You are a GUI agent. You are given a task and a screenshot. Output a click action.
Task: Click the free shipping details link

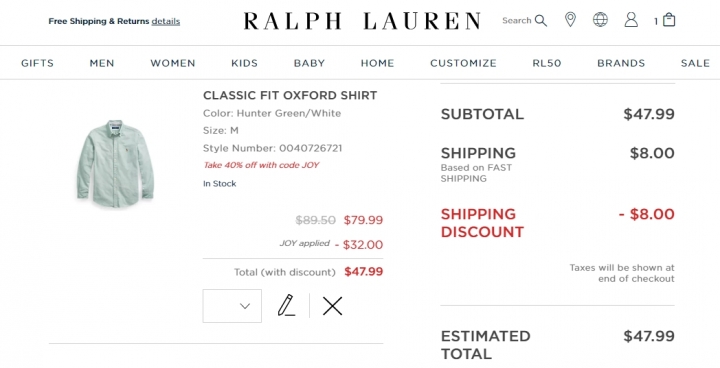166,21
